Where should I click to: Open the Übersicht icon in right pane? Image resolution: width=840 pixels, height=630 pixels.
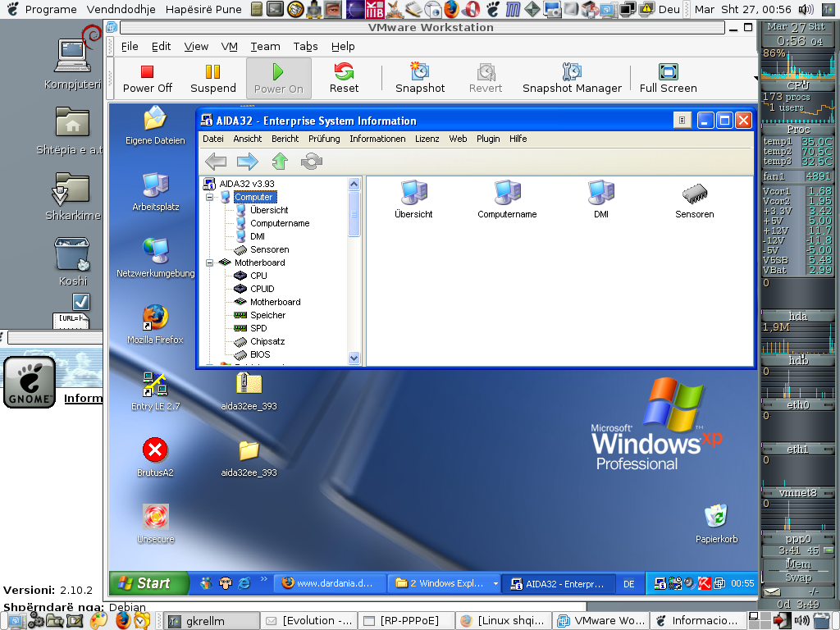pyautogui.click(x=413, y=199)
